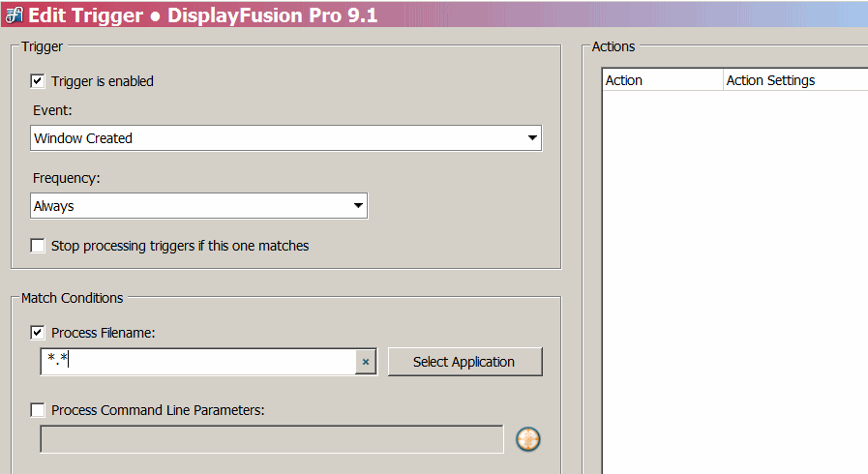The width and height of the screenshot is (868, 474).
Task: Click the Frequency: label text
Action: 67,178
